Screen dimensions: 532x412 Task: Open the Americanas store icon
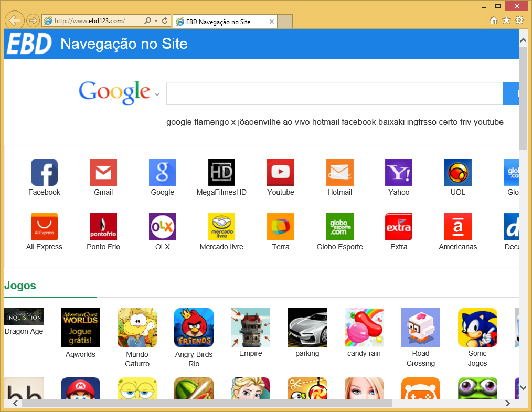pyautogui.click(x=457, y=227)
